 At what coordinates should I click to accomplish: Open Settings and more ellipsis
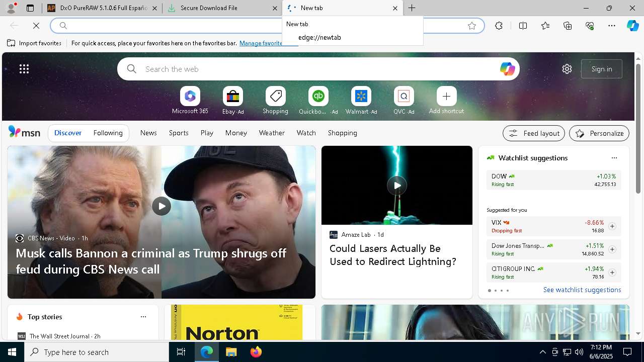click(612, 26)
